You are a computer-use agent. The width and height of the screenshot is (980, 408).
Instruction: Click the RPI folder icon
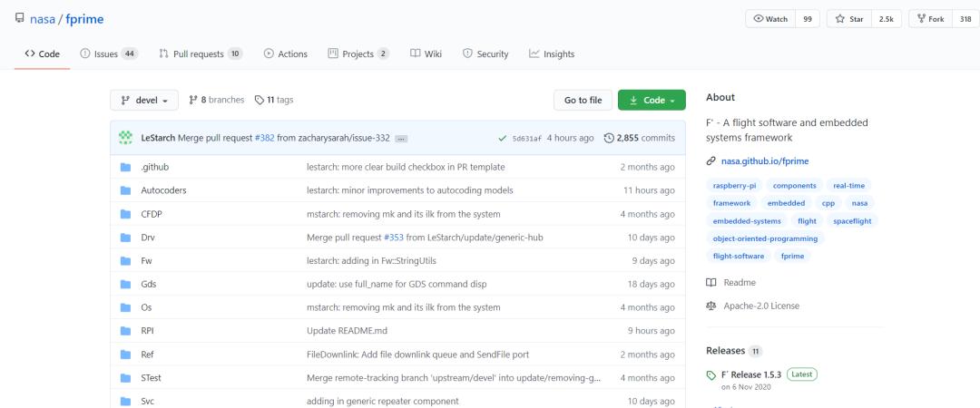tap(125, 331)
